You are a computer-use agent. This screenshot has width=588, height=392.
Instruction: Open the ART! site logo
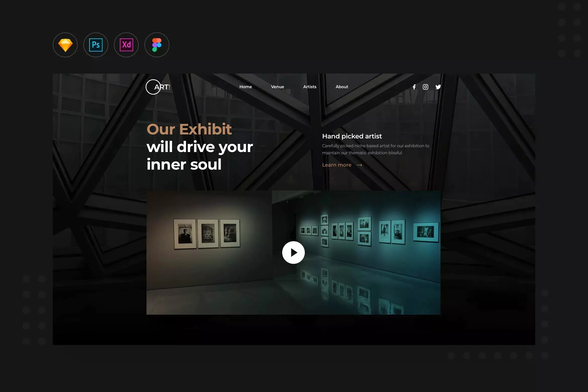(x=158, y=87)
